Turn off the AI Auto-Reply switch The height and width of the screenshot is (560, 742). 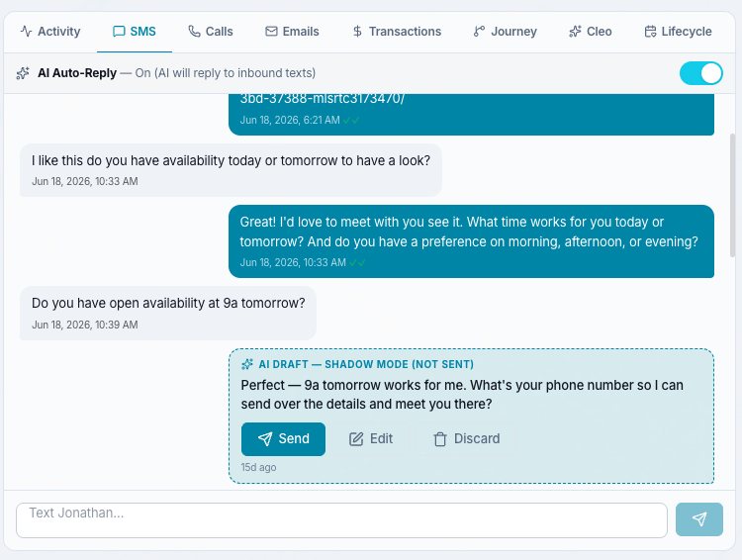tap(700, 73)
